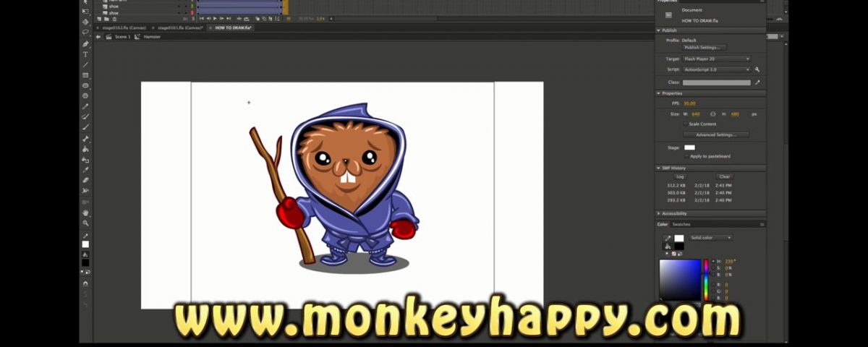Select the 3D Rotation tool
The width and height of the screenshot is (868, 347).
tap(85, 22)
